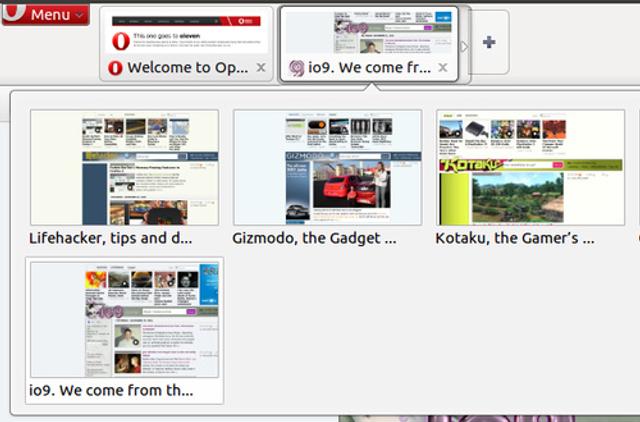Click the Menu dropdown arrow
Viewport: 640px width, 422px height.
click(x=80, y=16)
